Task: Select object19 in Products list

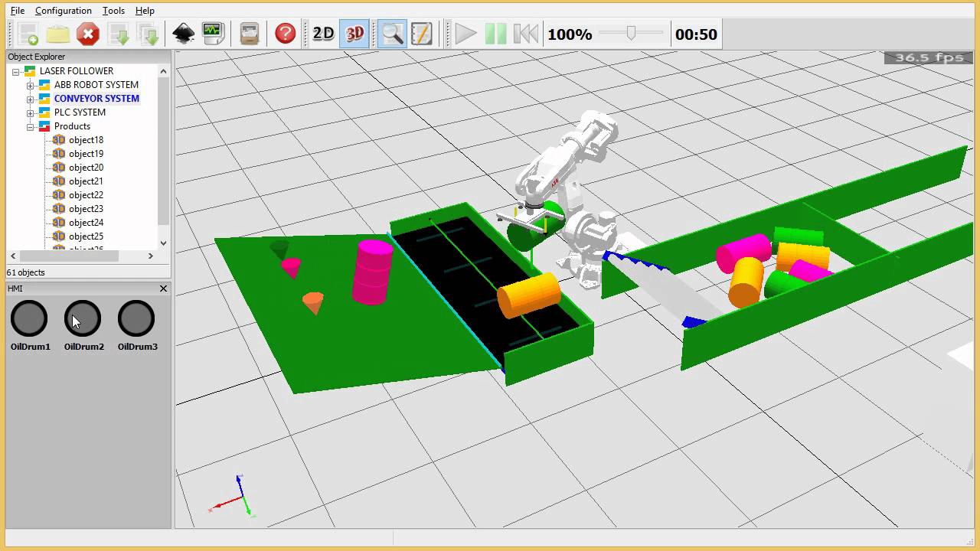Action: 86,154
